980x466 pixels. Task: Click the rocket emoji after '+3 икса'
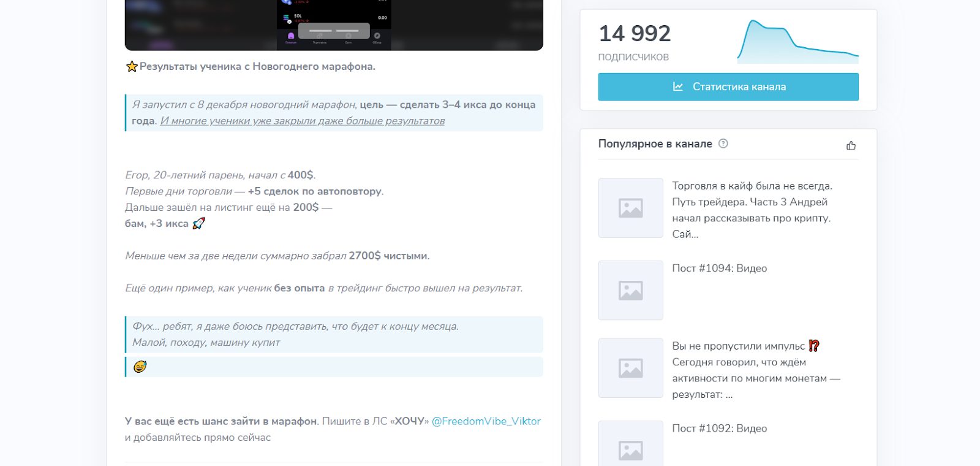tap(198, 223)
